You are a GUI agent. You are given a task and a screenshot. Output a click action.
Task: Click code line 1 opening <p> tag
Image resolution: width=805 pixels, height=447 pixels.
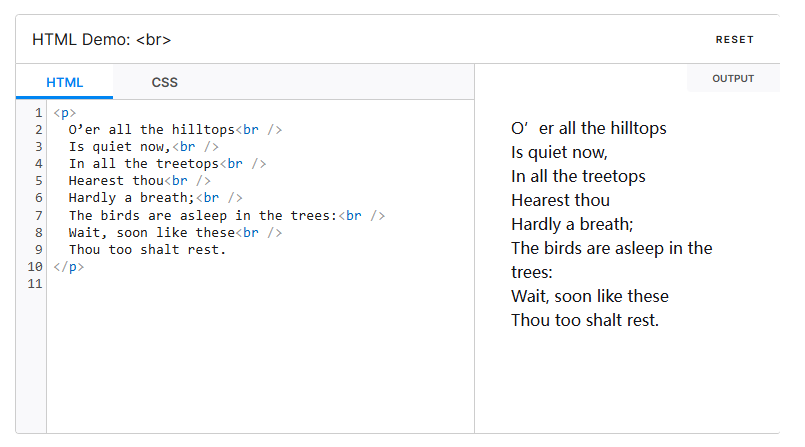(64, 113)
